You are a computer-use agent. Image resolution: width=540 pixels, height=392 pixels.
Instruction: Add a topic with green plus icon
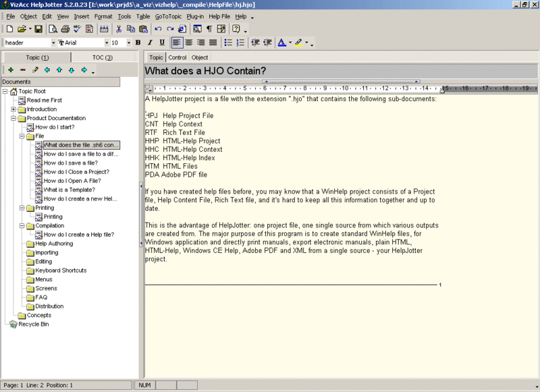(11, 70)
